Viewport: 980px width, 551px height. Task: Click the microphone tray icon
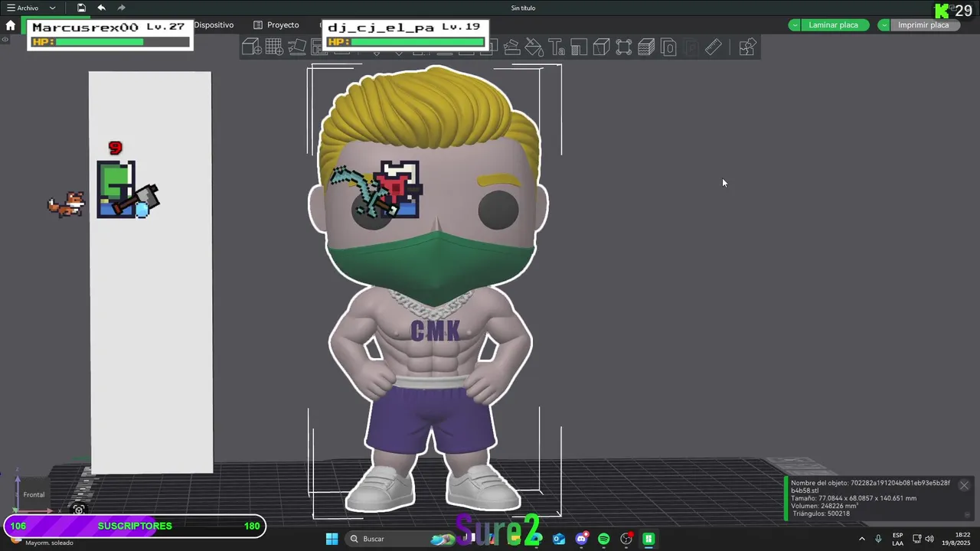[x=878, y=539]
